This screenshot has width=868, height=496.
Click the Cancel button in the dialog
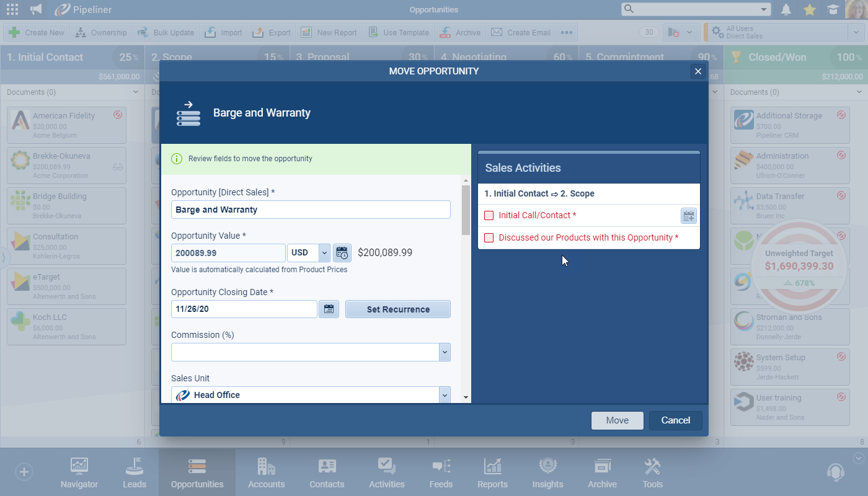675,420
